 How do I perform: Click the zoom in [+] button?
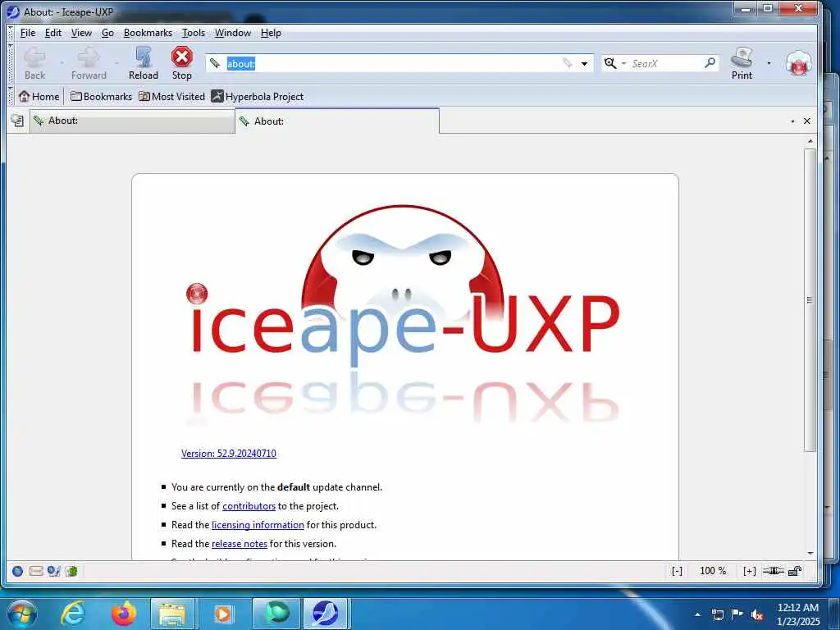749,571
